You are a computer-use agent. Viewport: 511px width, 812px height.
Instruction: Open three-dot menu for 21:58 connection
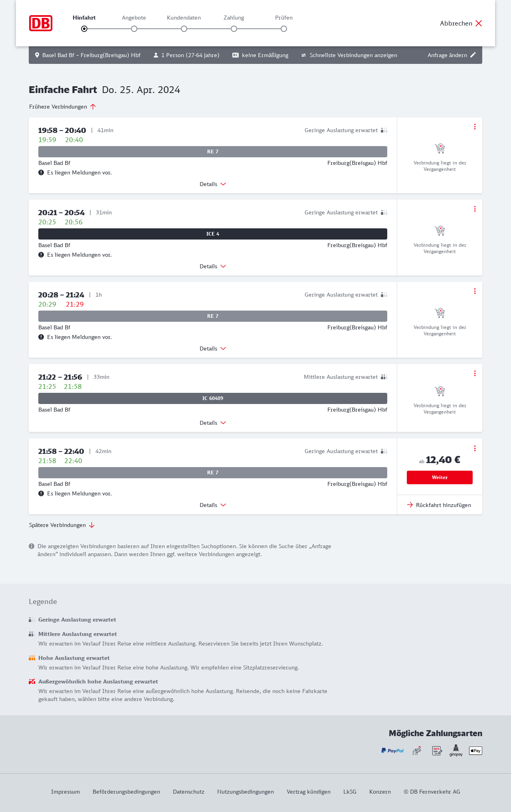[475, 448]
